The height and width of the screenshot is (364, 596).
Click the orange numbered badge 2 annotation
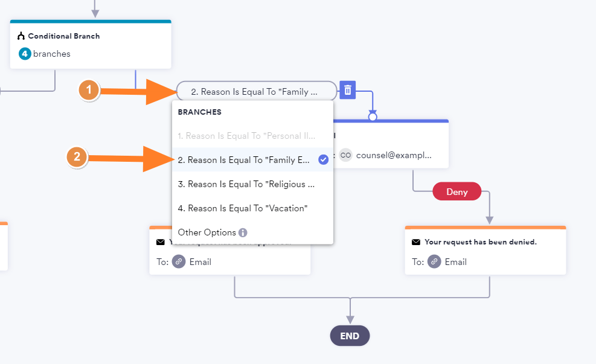tap(77, 158)
